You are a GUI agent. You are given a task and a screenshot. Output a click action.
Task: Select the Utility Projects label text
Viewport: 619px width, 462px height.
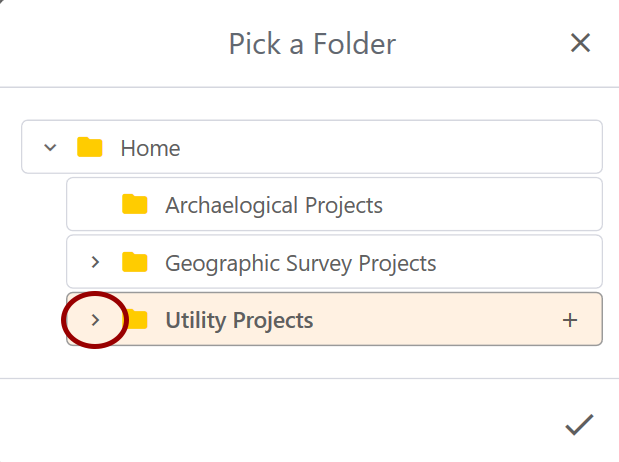coord(239,320)
